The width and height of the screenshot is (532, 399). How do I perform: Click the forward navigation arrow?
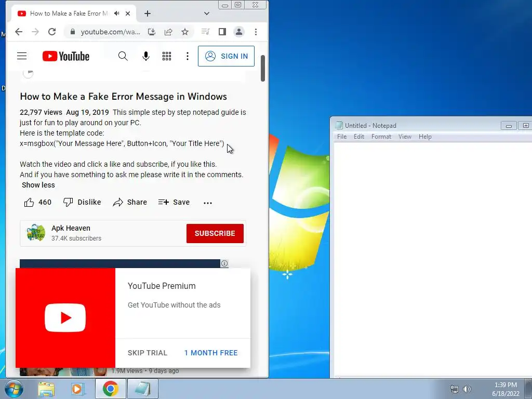click(x=35, y=32)
